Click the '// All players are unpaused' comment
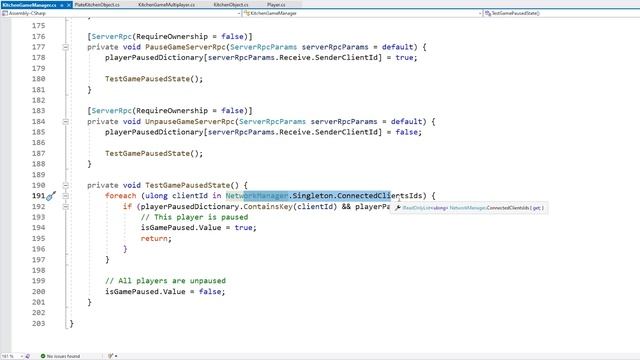 (165, 281)
